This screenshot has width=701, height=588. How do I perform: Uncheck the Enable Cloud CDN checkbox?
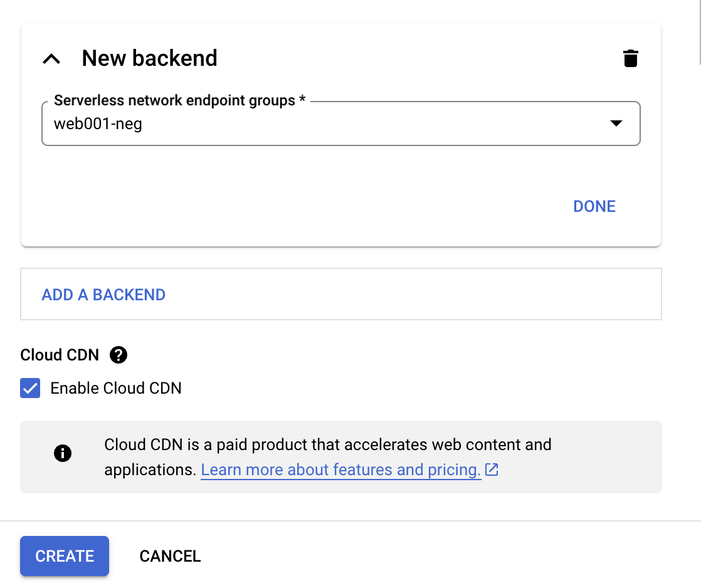click(30, 388)
